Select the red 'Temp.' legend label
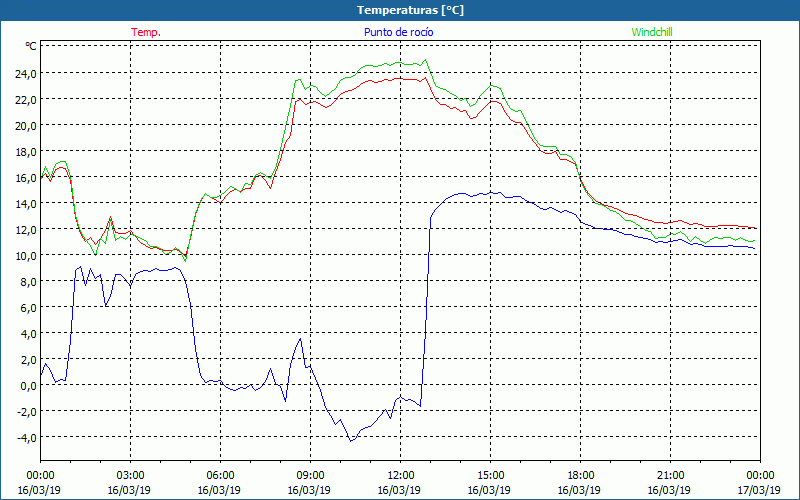The height and width of the screenshot is (500, 800). coord(146,32)
